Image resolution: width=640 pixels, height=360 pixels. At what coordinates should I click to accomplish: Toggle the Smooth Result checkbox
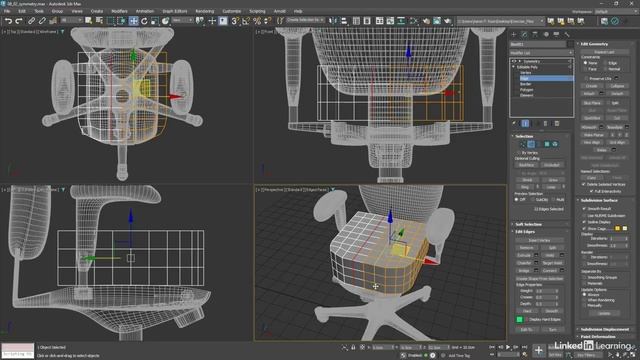(x=584, y=209)
